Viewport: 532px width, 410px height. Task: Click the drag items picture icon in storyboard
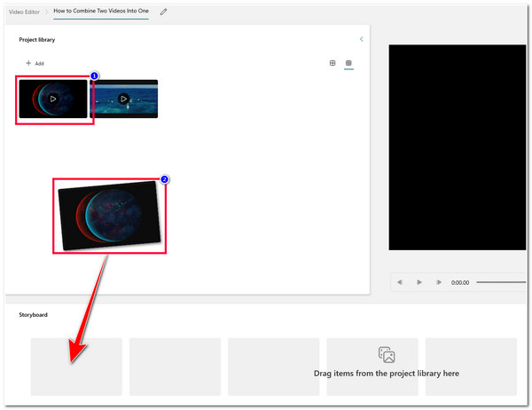[x=387, y=355]
